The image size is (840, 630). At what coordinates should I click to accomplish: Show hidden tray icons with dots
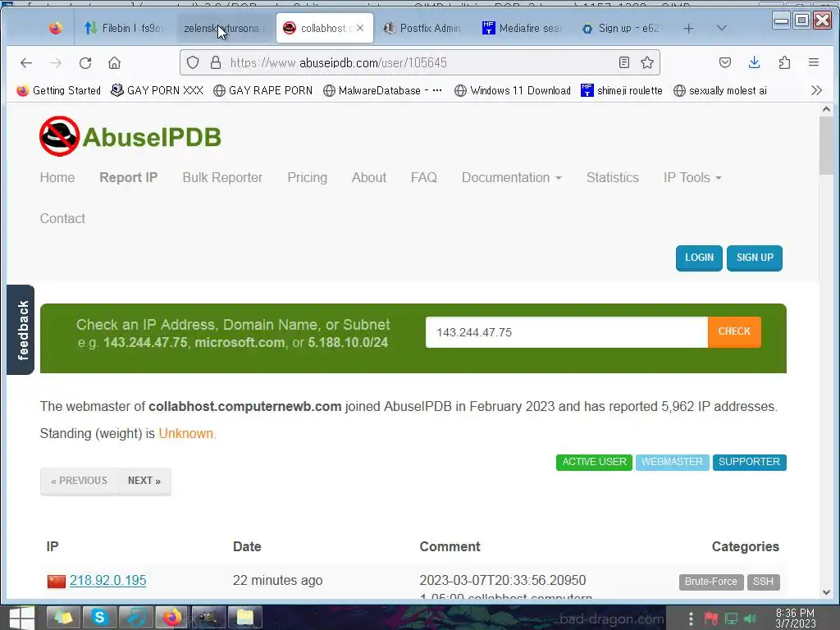(691, 619)
